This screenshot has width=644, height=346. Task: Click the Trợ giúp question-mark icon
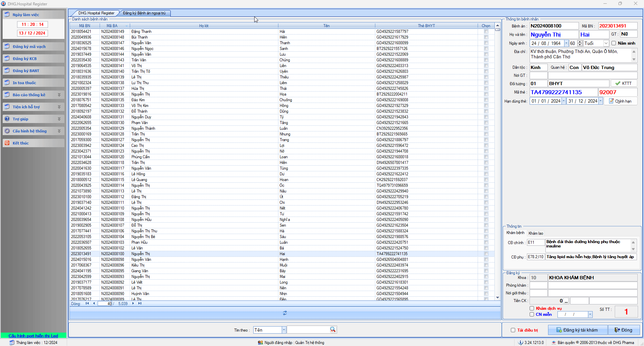7,119
